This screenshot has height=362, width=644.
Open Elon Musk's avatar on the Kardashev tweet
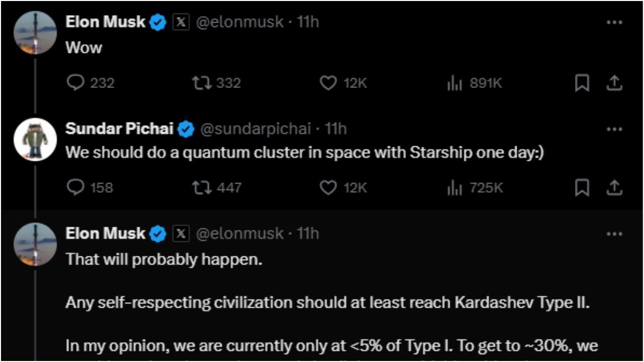[35, 244]
